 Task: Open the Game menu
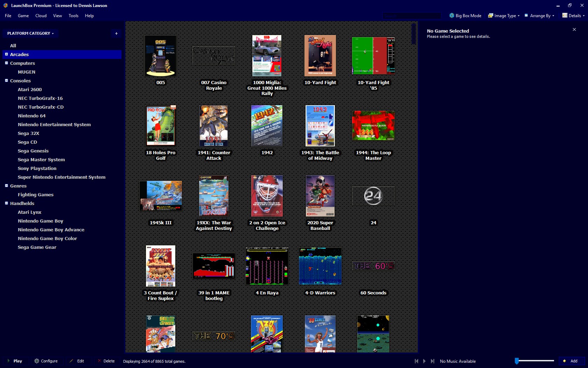click(x=23, y=16)
